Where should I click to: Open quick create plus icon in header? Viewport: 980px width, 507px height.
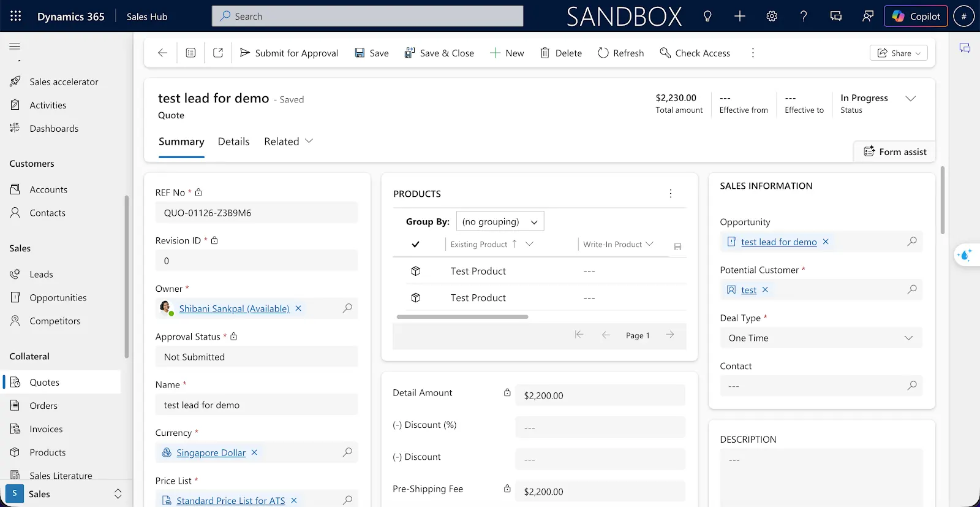coord(740,17)
